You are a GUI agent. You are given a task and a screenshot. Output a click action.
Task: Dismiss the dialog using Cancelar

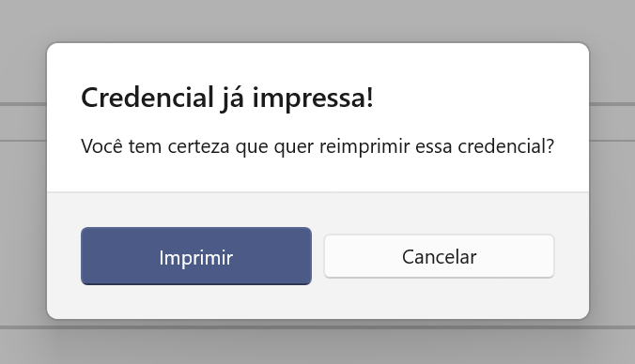pos(439,256)
